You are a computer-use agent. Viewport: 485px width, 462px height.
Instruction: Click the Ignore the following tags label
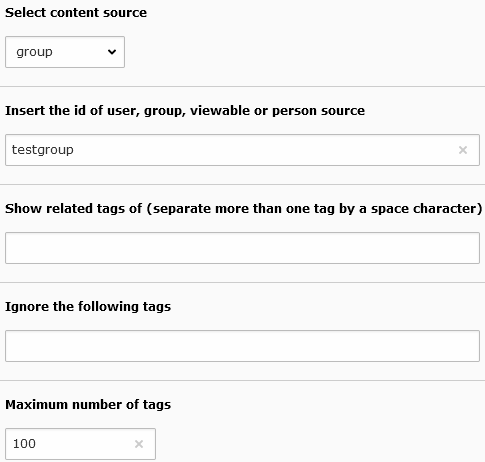88,307
